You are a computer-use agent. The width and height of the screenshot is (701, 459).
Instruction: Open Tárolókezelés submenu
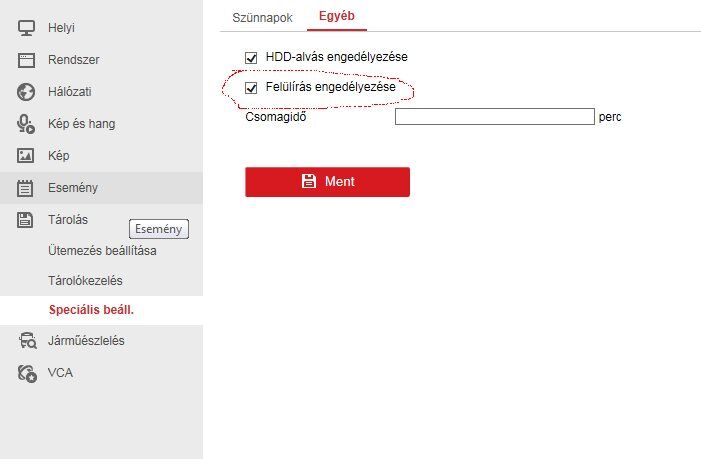pyautogui.click(x=85, y=281)
